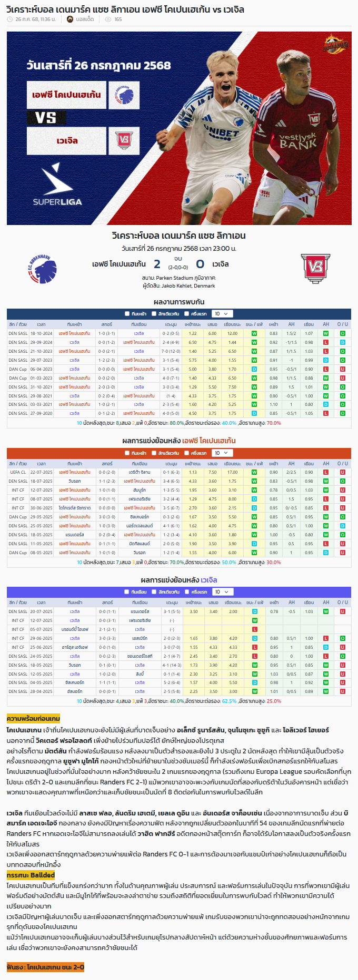Open วีบรอก team link in 18-07-2025 row

point(75,481)
